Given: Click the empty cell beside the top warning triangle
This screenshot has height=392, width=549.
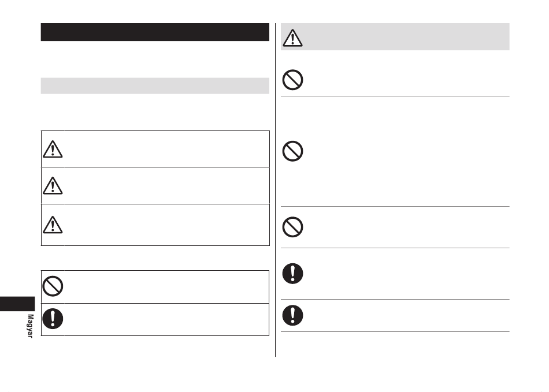Looking at the screenshot, I should coord(166,149).
